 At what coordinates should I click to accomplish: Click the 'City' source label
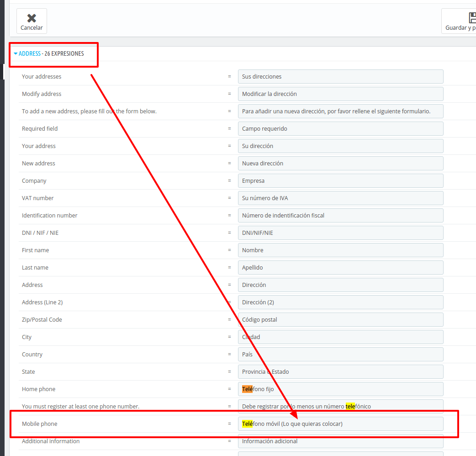coord(26,337)
